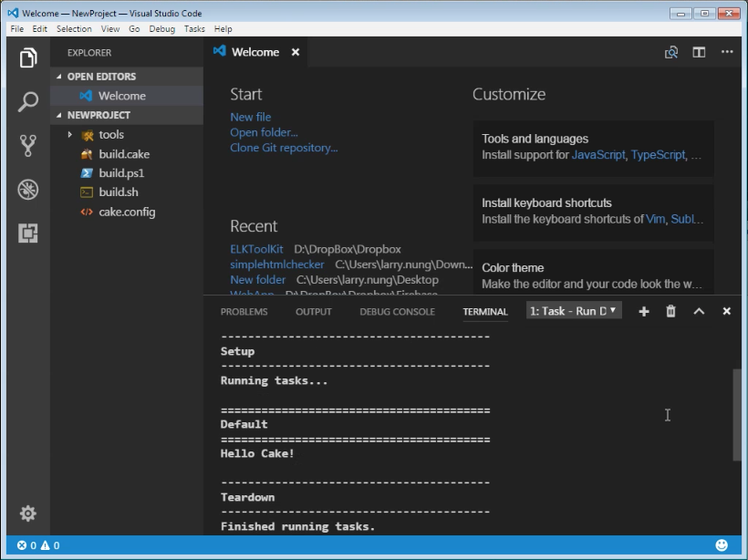Expand the tools folder arrow
This screenshot has height=560, width=748.
pyautogui.click(x=69, y=134)
